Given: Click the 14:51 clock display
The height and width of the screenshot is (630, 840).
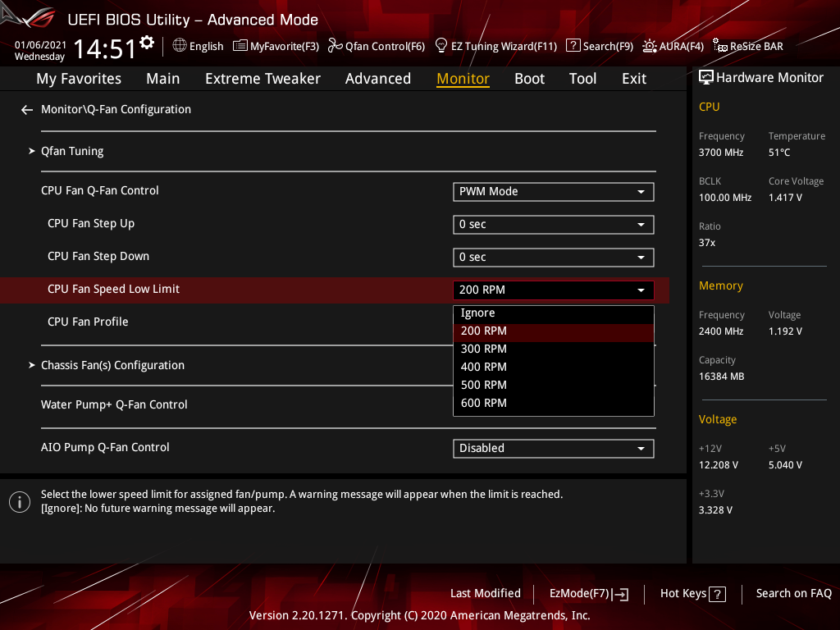Looking at the screenshot, I should click(105, 48).
